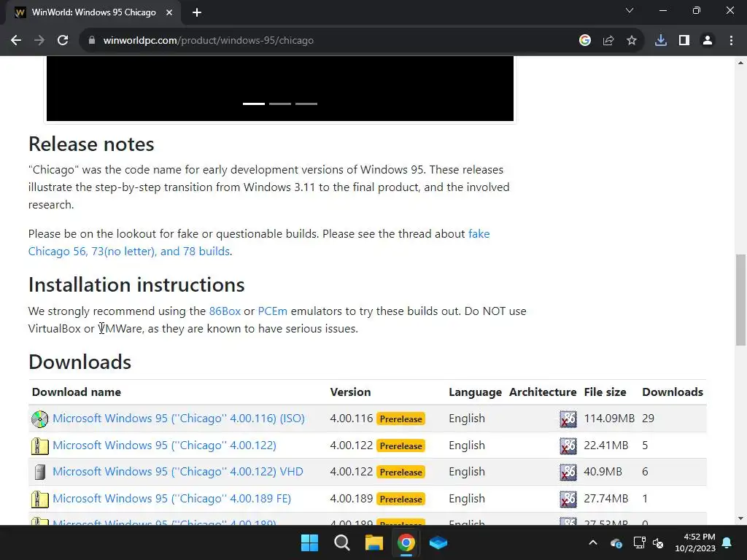The image size is (747, 560).
Task: Click the 114.09MB file size cell
Action: (x=609, y=418)
